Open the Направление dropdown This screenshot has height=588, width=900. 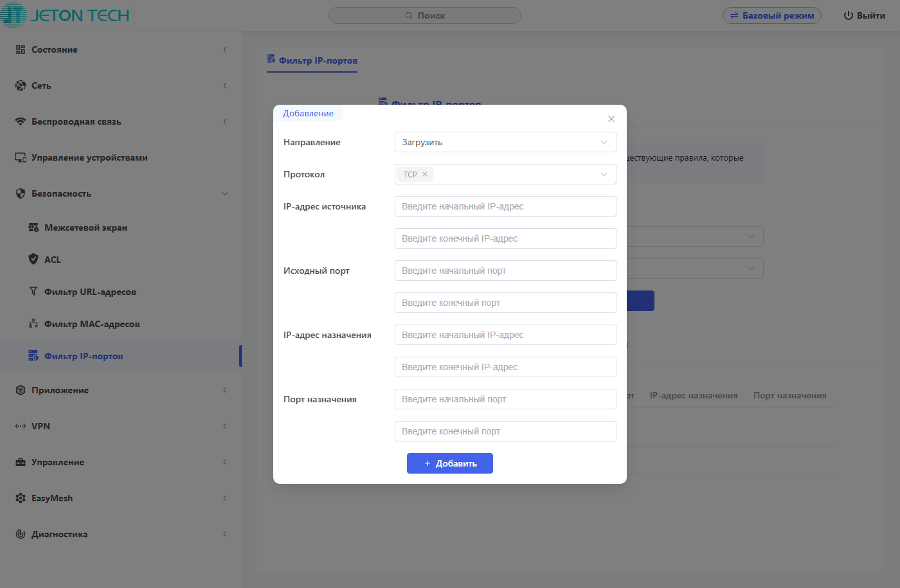coord(505,142)
